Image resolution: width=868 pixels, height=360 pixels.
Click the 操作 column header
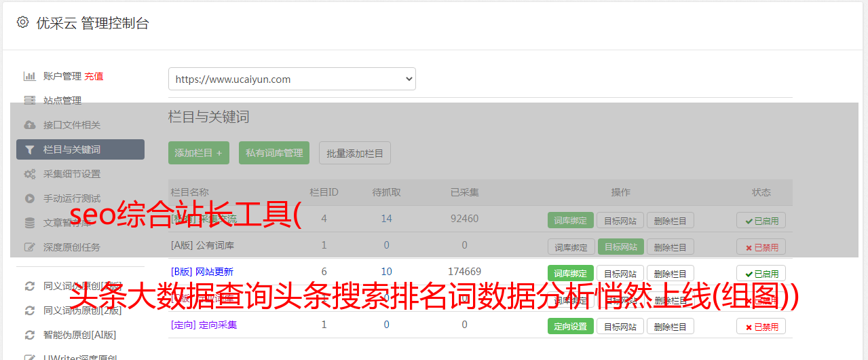click(620, 192)
